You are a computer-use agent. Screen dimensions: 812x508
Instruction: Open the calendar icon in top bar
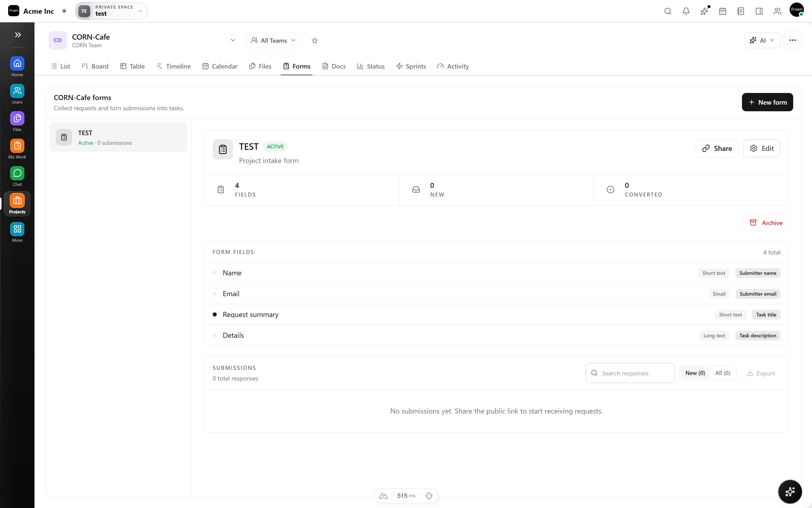point(722,11)
